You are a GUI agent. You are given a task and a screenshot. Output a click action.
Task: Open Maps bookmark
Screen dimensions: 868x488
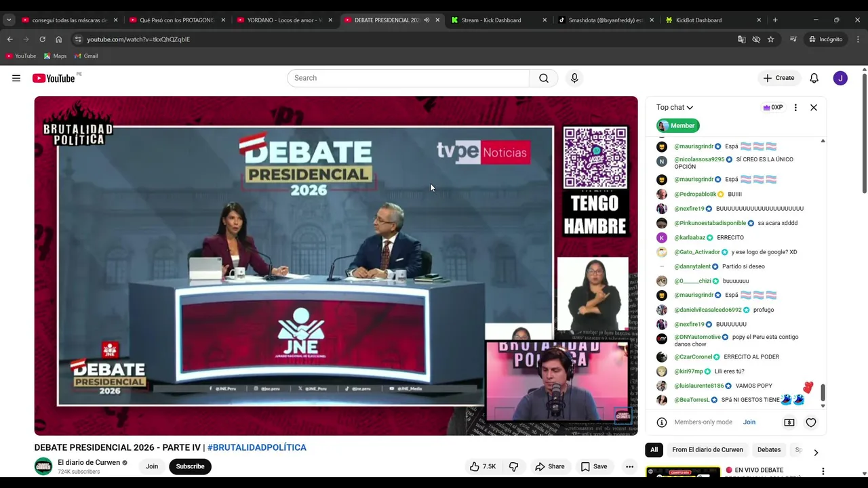pos(55,56)
